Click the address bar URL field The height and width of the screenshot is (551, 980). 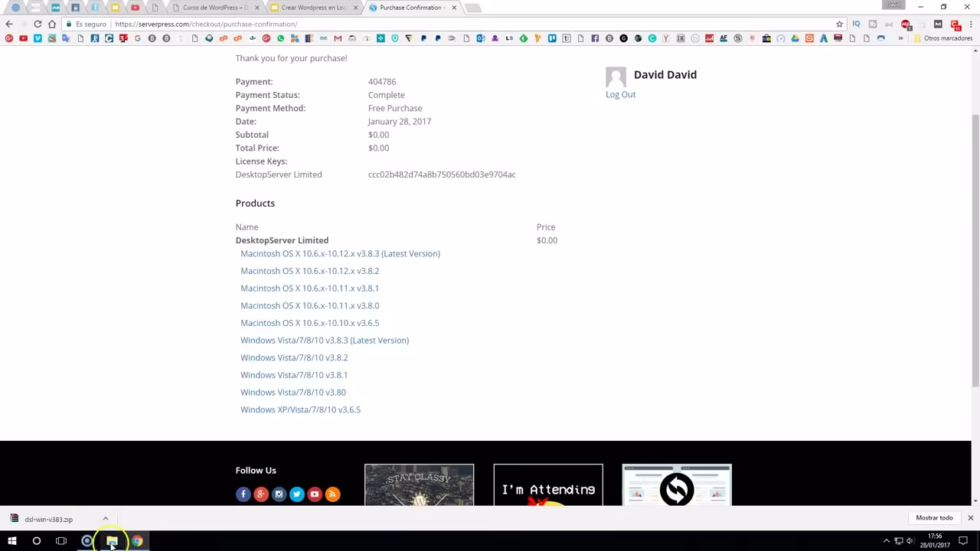pos(459,24)
